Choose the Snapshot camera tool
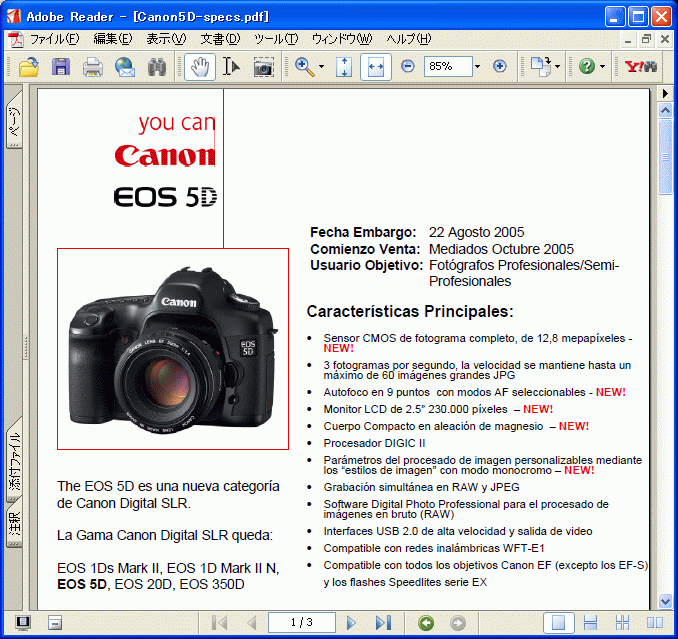678x639 pixels. click(x=264, y=67)
